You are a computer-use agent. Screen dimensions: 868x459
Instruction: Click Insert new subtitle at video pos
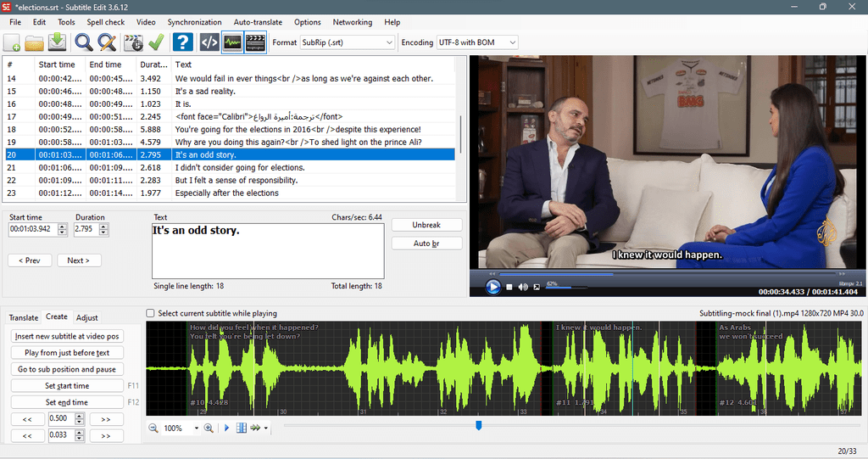pos(67,337)
